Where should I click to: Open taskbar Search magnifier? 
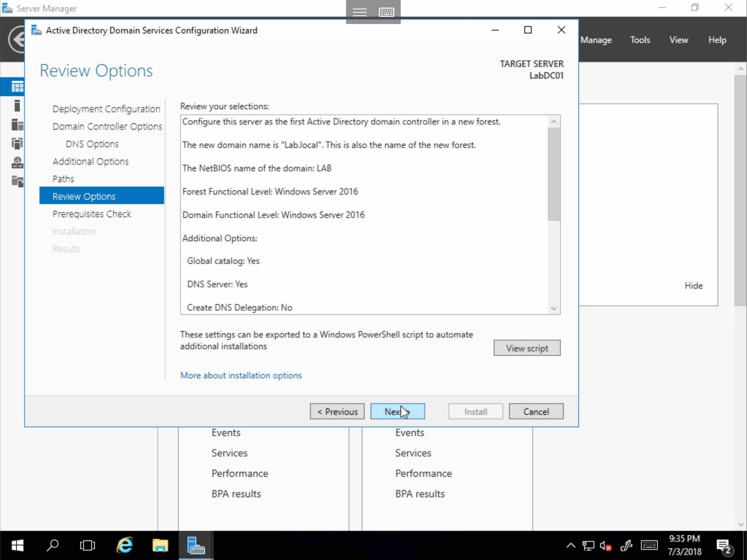53,545
